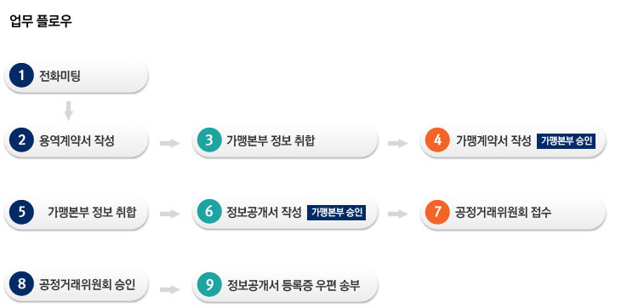644x308 pixels.
Task: Select the navy number 5 circle
Action: click(21, 213)
